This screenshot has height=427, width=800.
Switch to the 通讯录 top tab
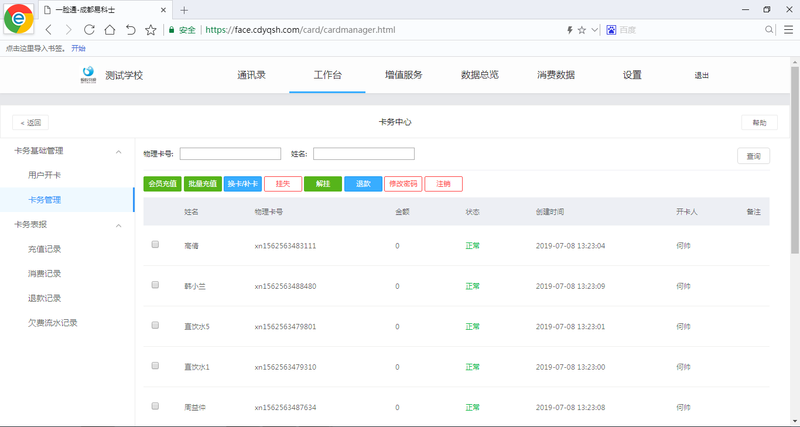click(251, 75)
